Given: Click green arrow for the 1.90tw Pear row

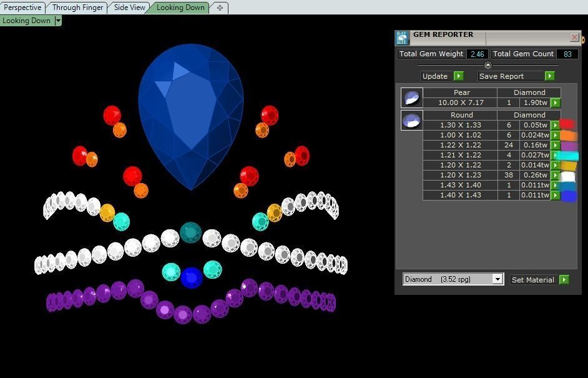Looking at the screenshot, I should click(x=556, y=102).
